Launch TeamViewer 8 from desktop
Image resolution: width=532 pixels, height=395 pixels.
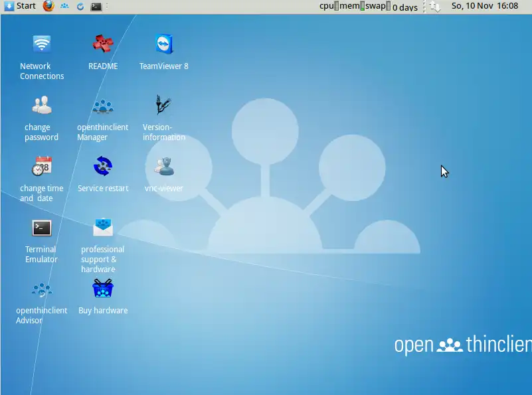click(x=164, y=44)
